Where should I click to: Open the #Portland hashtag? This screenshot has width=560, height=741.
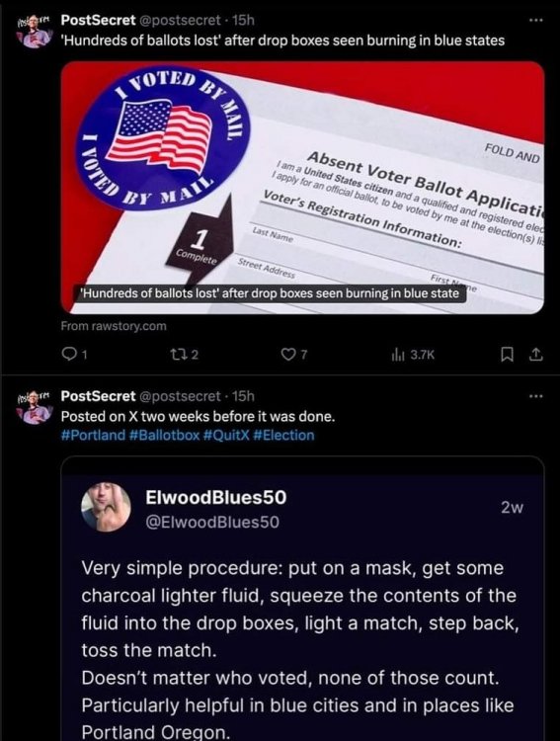93,435
